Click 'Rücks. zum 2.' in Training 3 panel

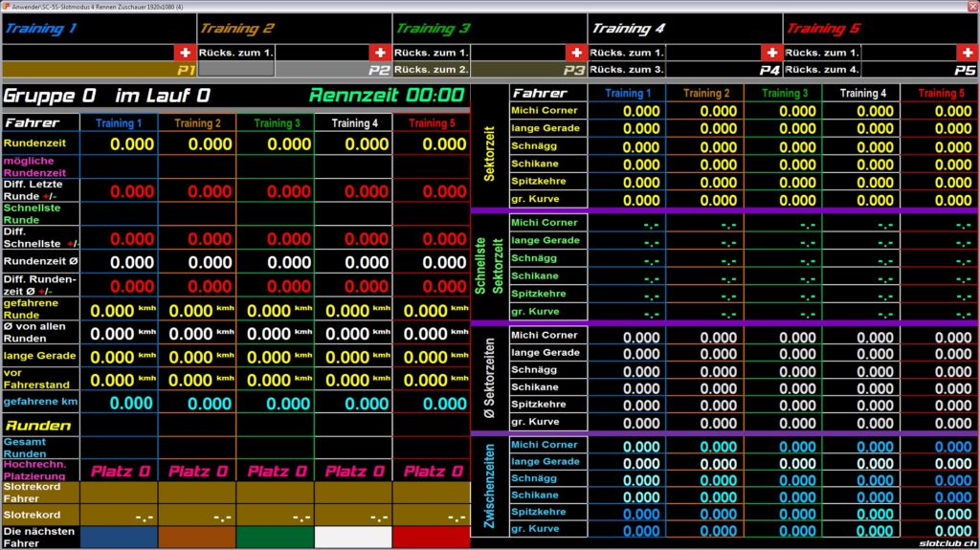[x=432, y=70]
